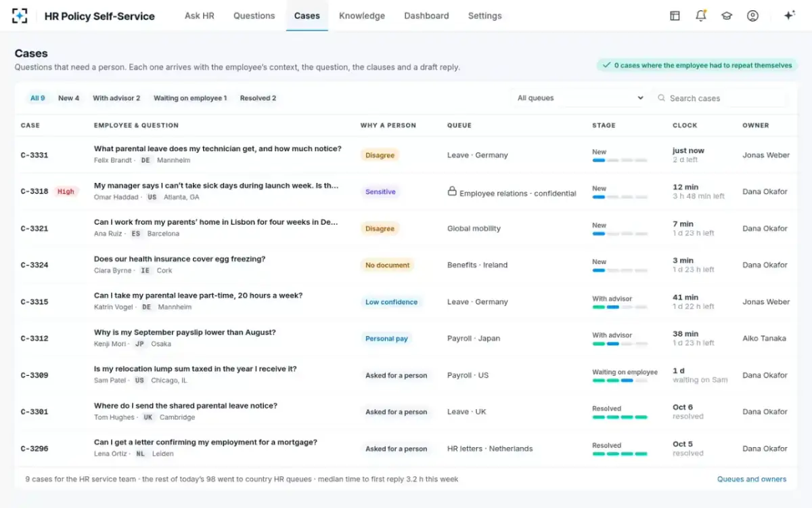Click the magnifier icon in case search

pyautogui.click(x=661, y=98)
